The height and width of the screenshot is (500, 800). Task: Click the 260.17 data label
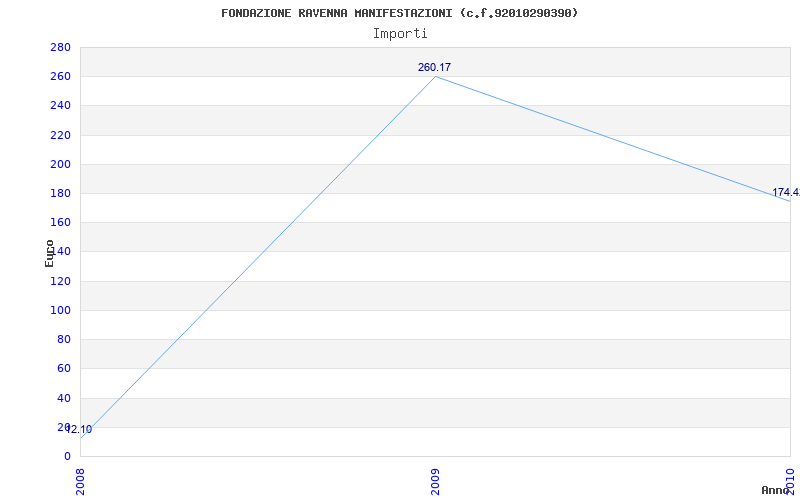coord(434,67)
